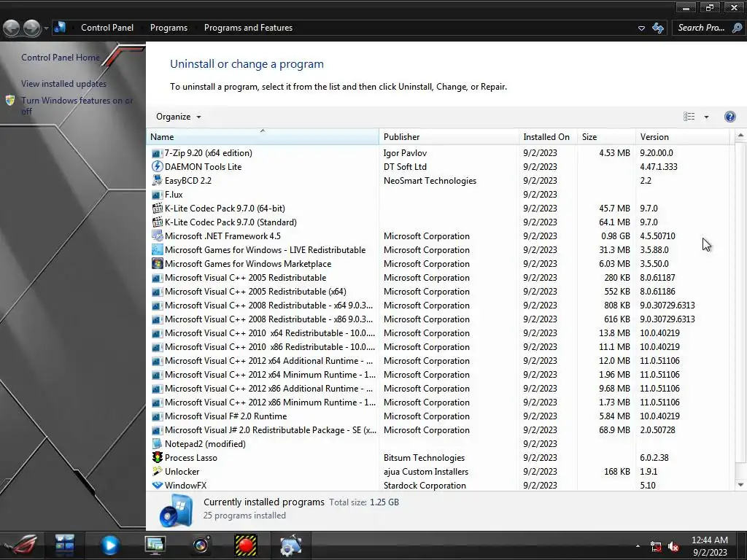
Task: Click Games for Windows Marketplace icon
Action: coord(157,263)
